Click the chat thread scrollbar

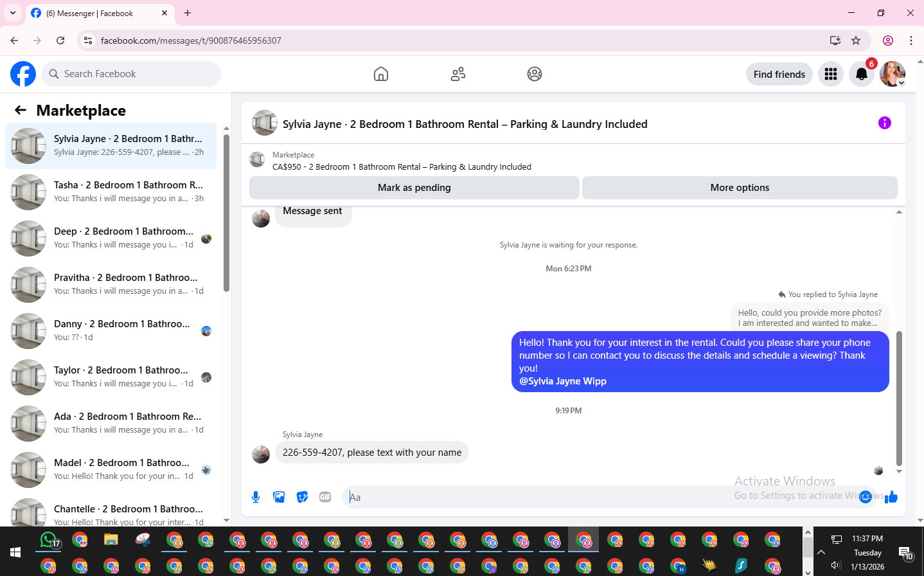point(899,399)
